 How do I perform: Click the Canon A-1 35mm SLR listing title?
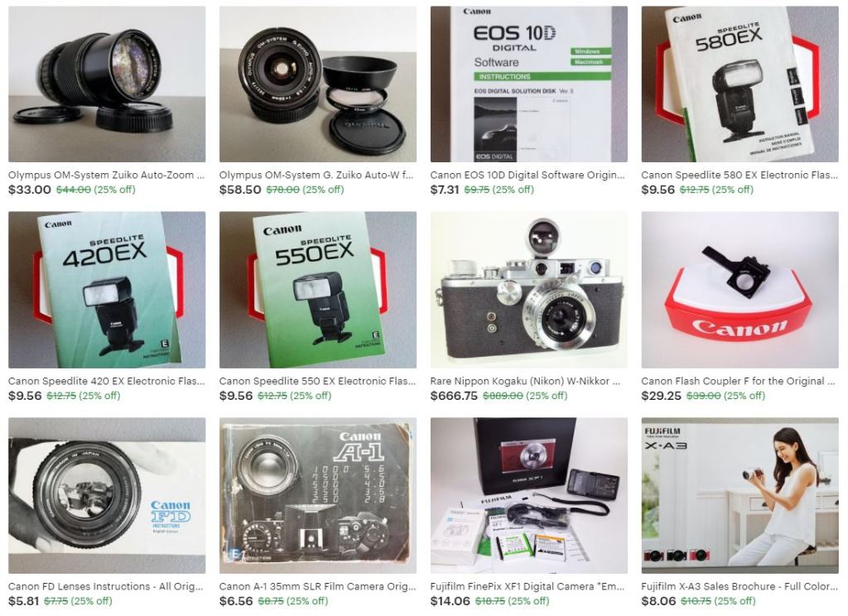pyautogui.click(x=317, y=587)
